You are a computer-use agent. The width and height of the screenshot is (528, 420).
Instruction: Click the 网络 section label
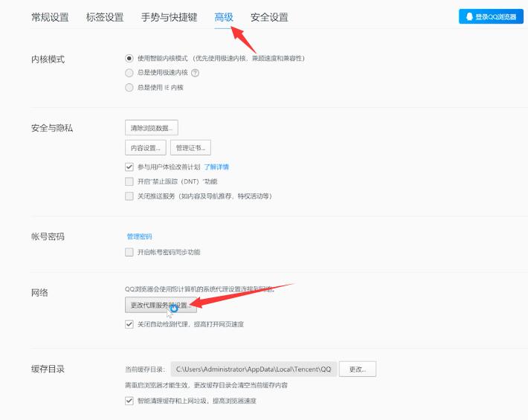(39, 293)
